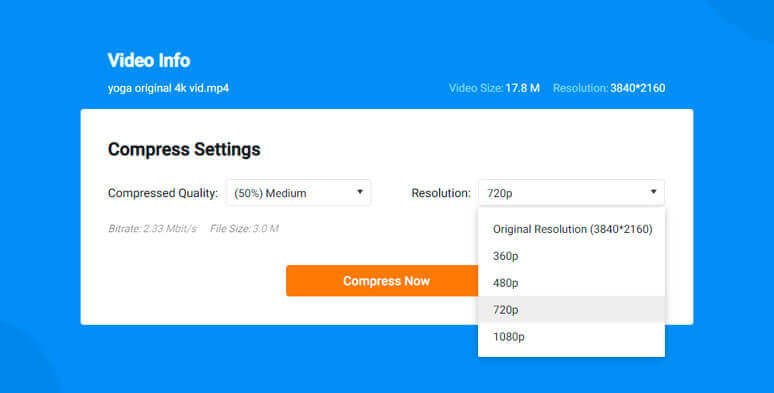Open the Compressed Quality (50%) Medium dropdown
This screenshot has height=393, width=774.
[x=298, y=193]
